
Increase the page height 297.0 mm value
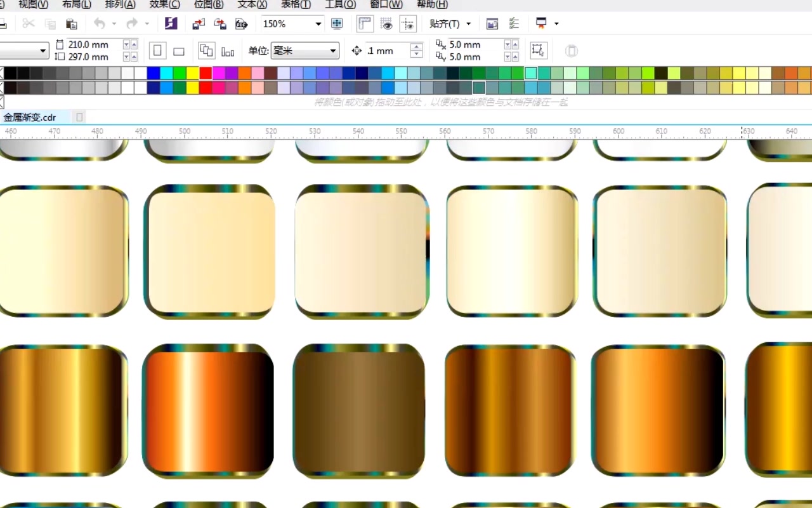click(x=134, y=57)
